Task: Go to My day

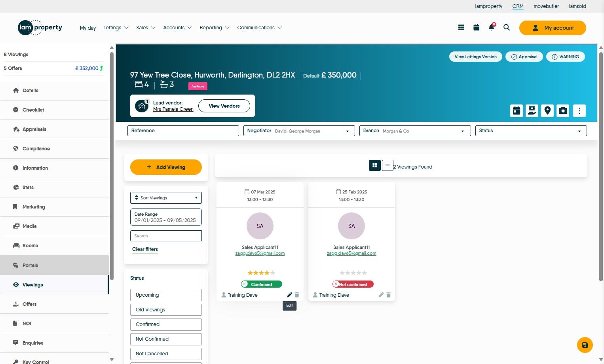Action: [x=88, y=28]
